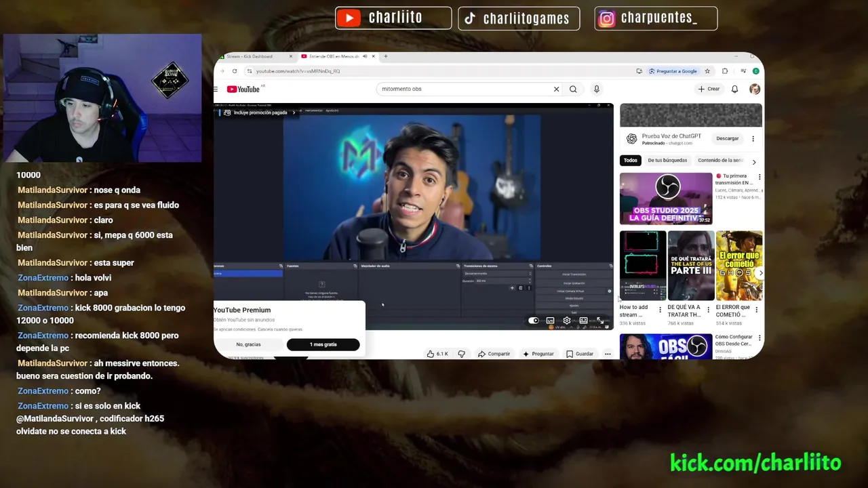This screenshot has height=488, width=868.
Task: Open the browser extensions puzzle icon
Action: coord(725,71)
